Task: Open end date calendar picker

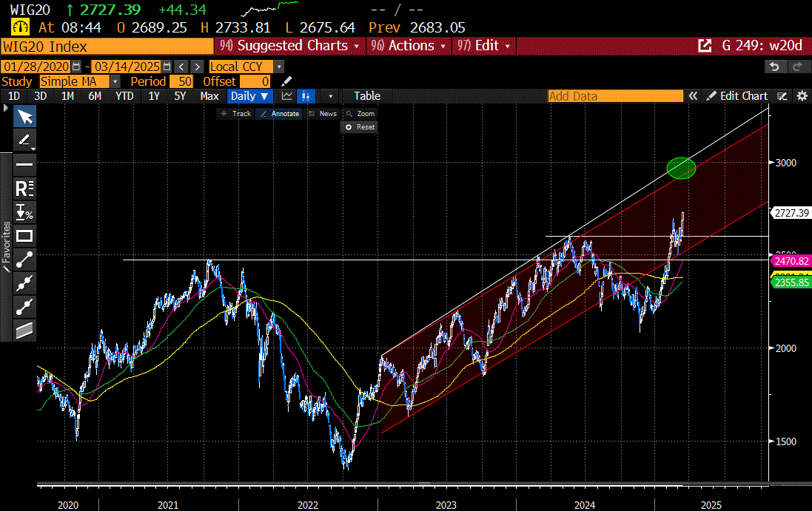Action: pos(167,67)
